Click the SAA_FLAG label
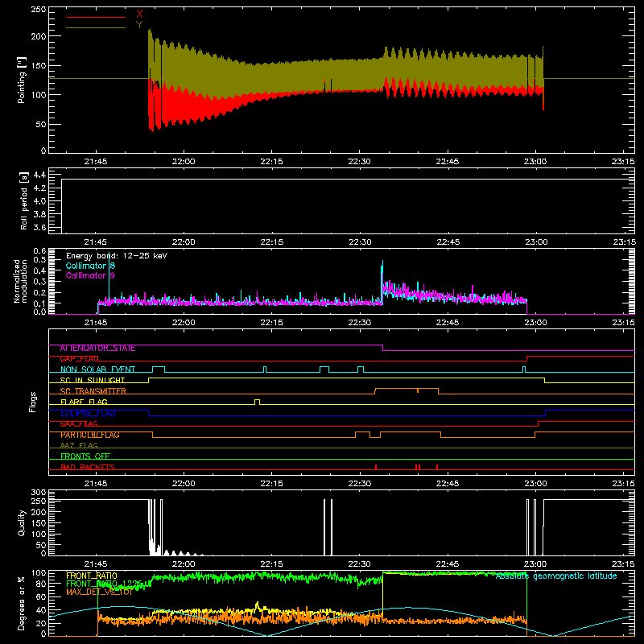Viewport: 644px width, 644px height. (79, 424)
